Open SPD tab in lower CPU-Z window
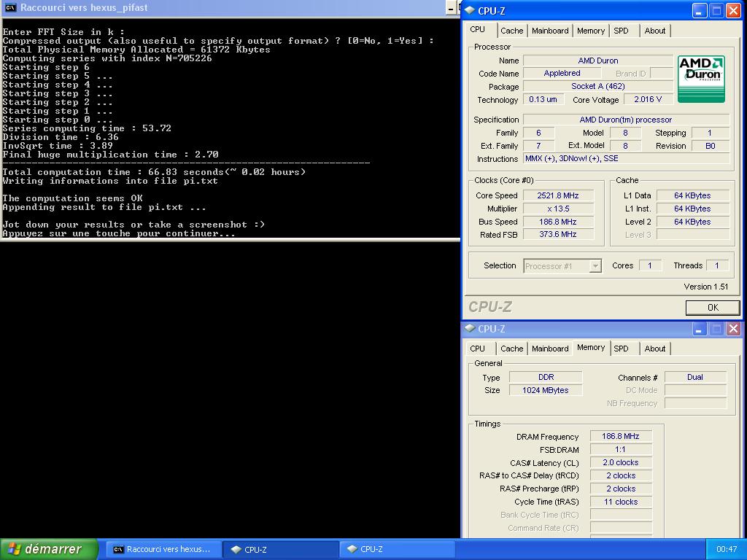747x560 pixels. (x=621, y=349)
